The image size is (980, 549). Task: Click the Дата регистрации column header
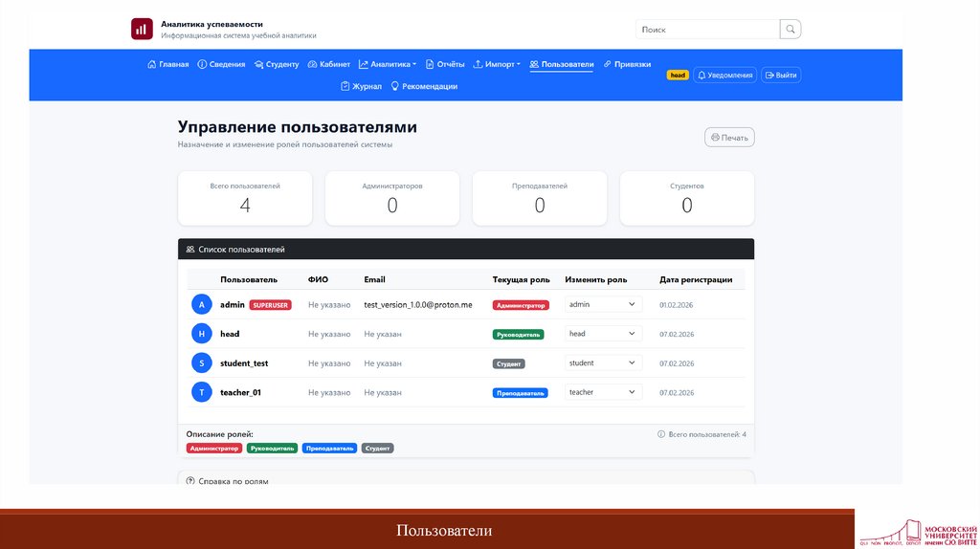[x=696, y=280]
